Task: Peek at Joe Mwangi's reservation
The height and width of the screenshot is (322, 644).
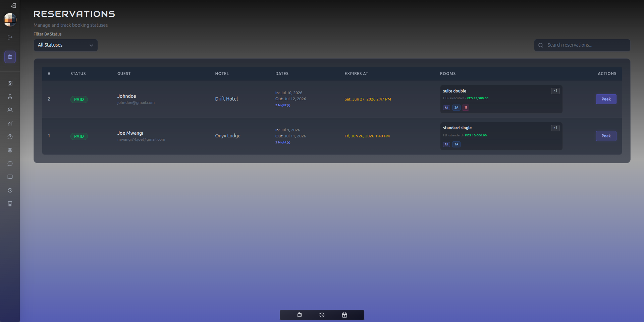Action: click(606, 136)
